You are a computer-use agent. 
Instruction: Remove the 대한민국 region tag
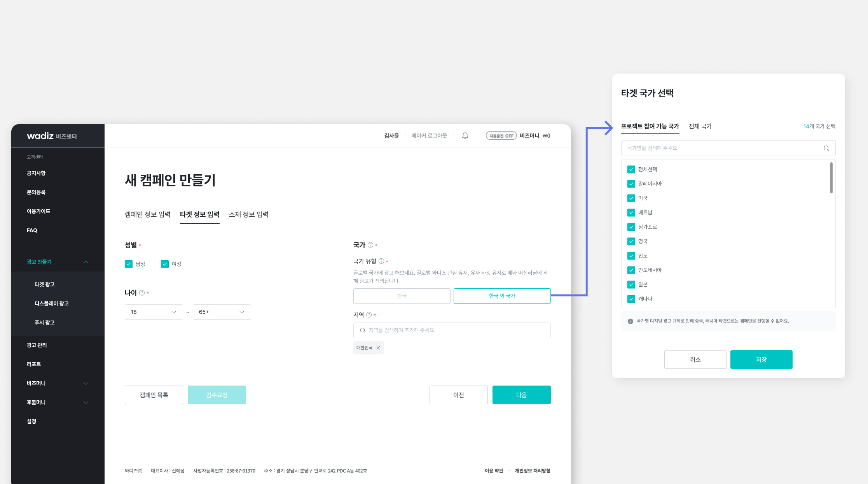(x=378, y=348)
